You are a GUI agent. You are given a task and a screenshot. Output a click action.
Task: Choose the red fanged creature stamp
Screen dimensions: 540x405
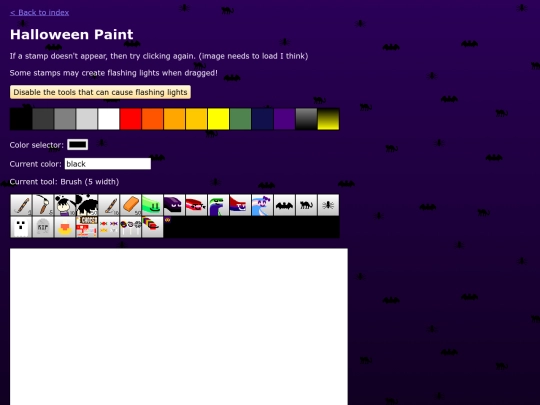[196, 205]
